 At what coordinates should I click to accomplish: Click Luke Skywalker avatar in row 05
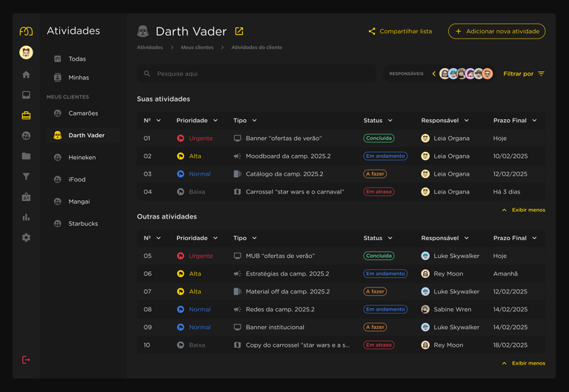point(425,256)
